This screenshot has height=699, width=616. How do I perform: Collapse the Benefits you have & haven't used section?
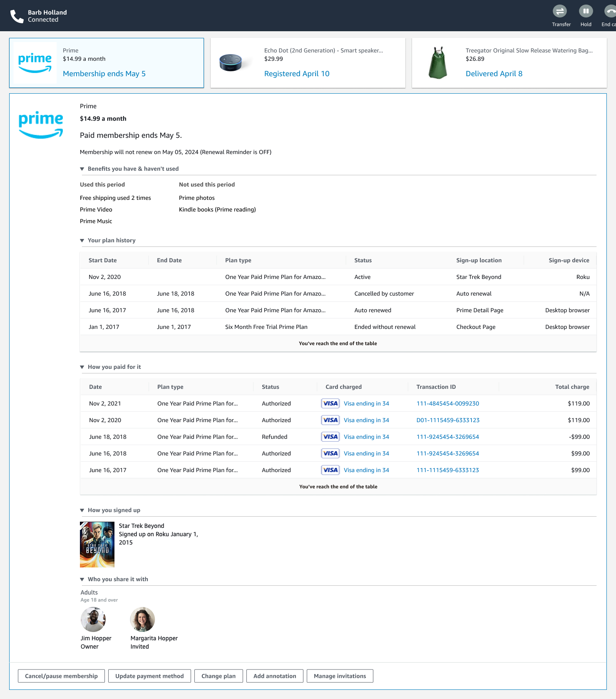click(82, 169)
